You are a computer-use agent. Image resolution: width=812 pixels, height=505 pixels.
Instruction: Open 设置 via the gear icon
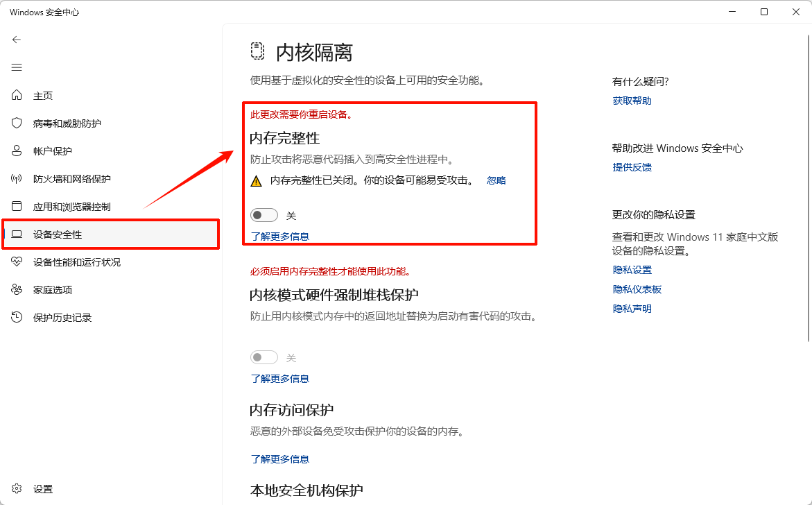point(15,488)
